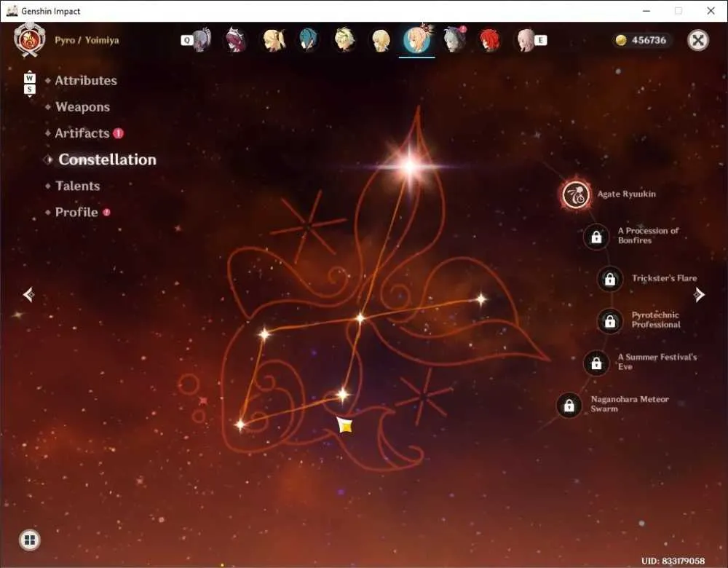Select the magenta-haired character portrait
The height and width of the screenshot is (568, 728).
click(x=235, y=40)
